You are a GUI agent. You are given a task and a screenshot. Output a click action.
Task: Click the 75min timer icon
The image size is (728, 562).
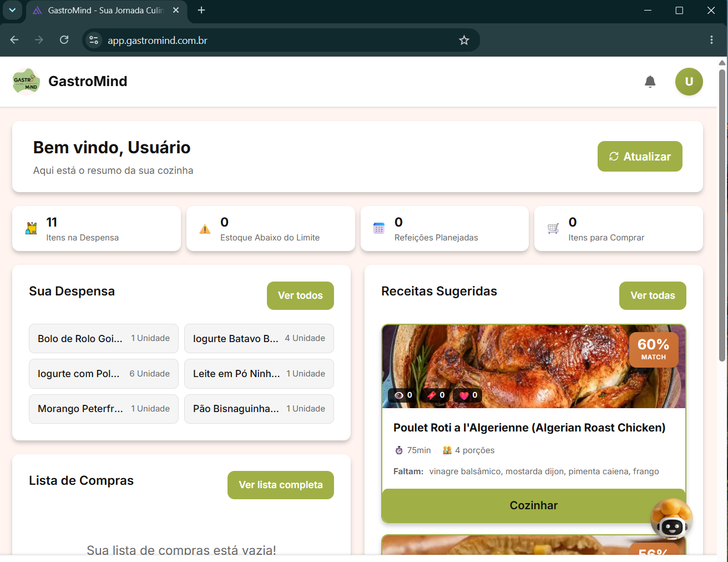399,450
